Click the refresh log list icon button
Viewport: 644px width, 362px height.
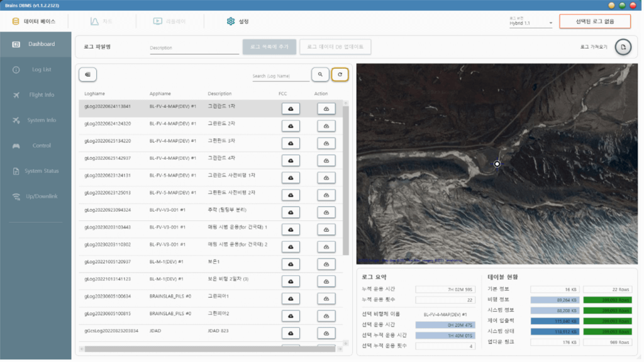click(x=339, y=74)
